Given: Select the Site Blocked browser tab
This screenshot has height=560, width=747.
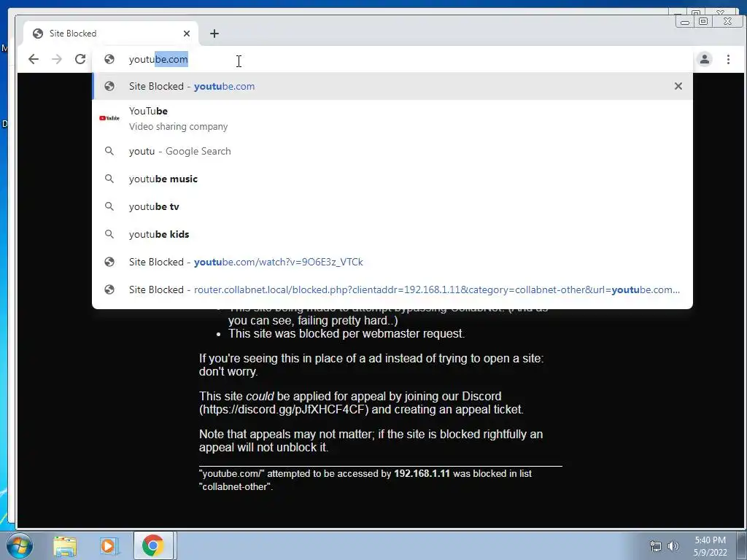Looking at the screenshot, I should tap(111, 34).
